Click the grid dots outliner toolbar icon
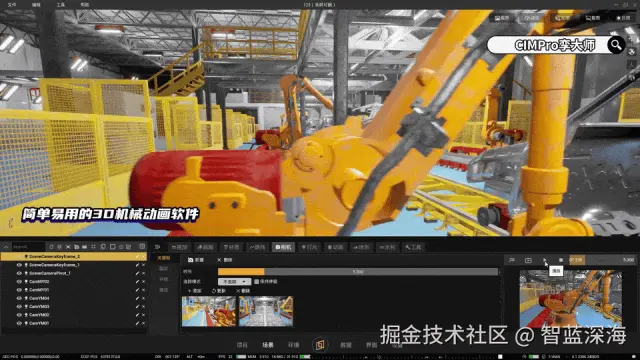The height and width of the screenshot is (360, 640). coord(93,247)
